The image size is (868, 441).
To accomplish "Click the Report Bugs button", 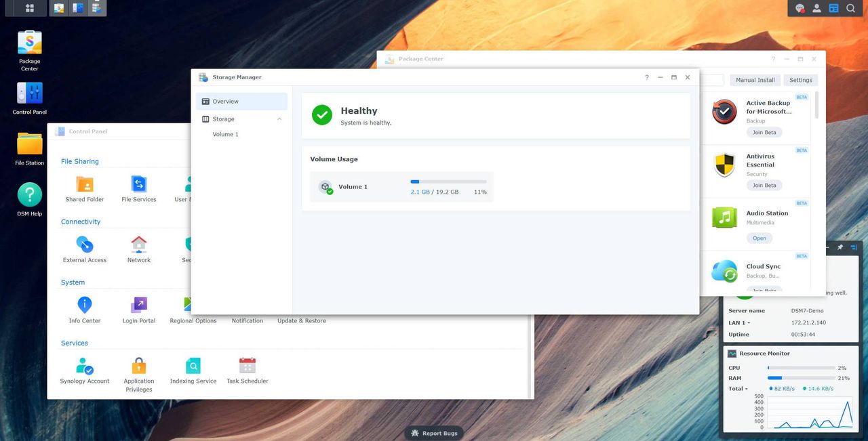I will (435, 433).
